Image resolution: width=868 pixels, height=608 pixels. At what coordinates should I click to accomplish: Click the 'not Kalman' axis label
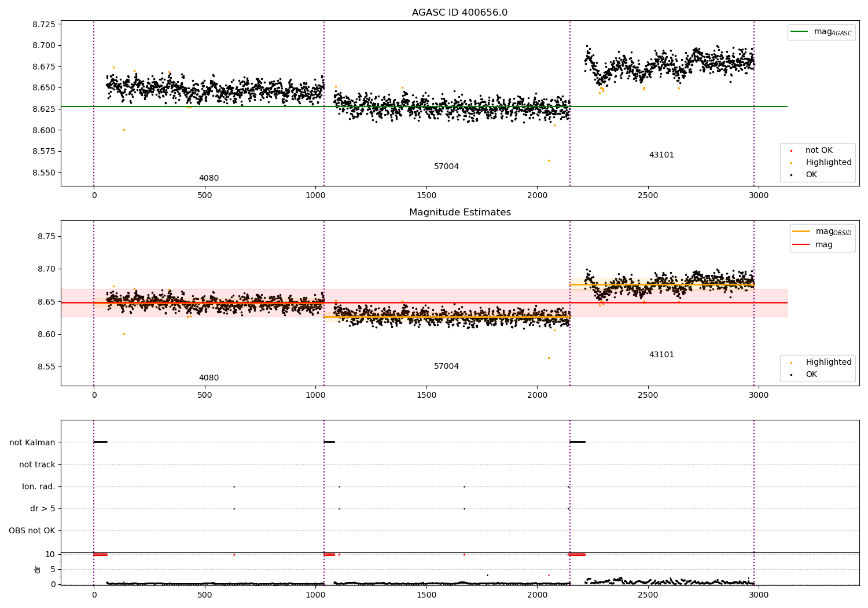(32, 442)
